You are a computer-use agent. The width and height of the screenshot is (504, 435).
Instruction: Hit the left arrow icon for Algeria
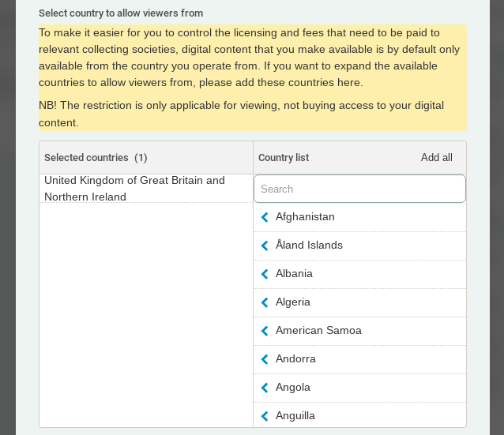(x=265, y=302)
